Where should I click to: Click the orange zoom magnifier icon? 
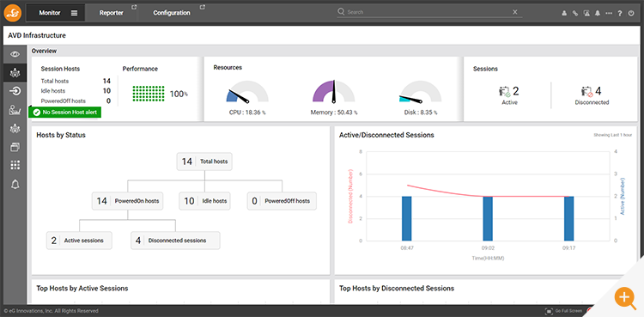tap(625, 297)
